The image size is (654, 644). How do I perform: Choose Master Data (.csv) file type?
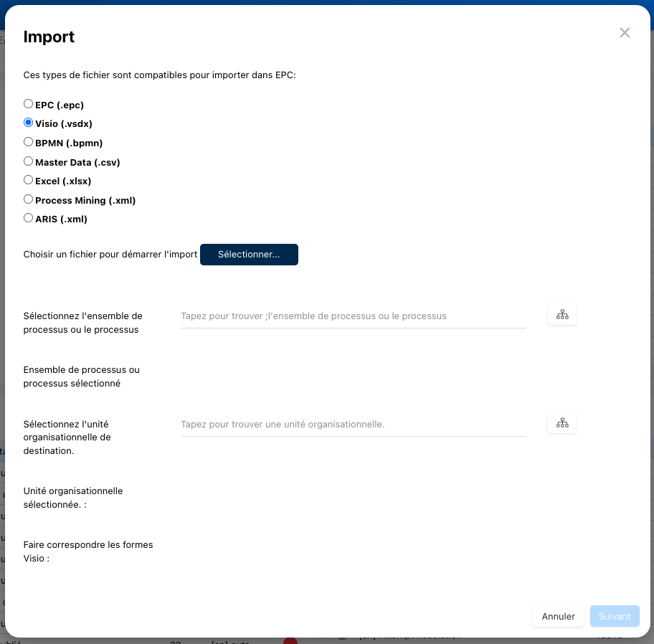click(x=29, y=161)
